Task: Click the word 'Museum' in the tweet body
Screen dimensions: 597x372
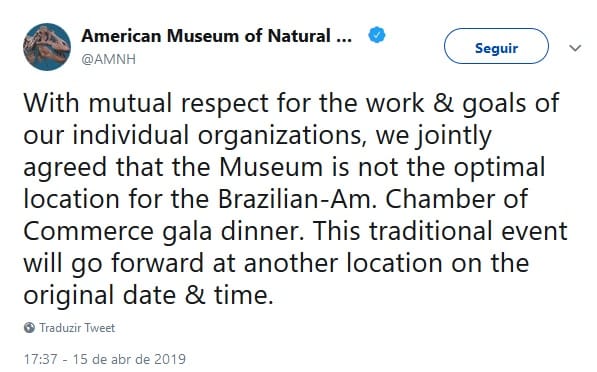Action: coord(271,167)
